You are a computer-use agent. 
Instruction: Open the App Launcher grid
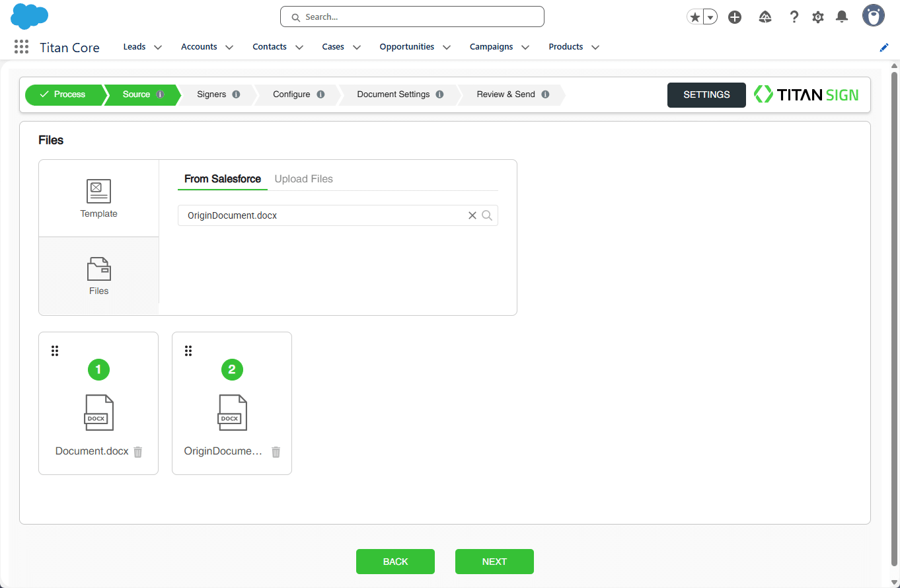coord(21,47)
